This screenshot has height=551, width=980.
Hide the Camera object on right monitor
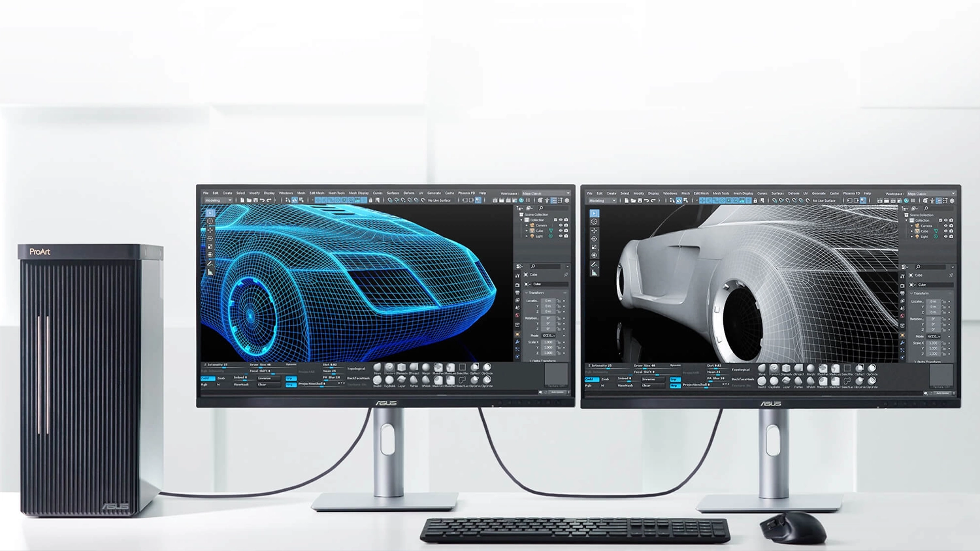pyautogui.click(x=945, y=226)
